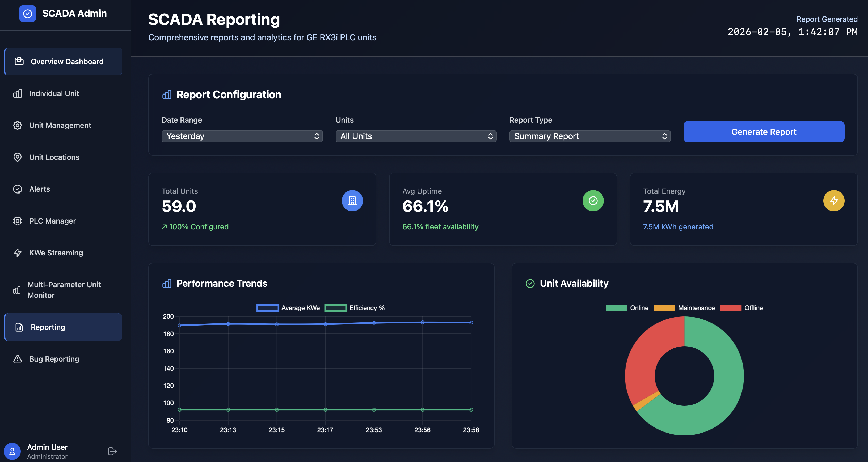Click the SCADA Reporting page title
This screenshot has height=462, width=868.
(x=214, y=20)
